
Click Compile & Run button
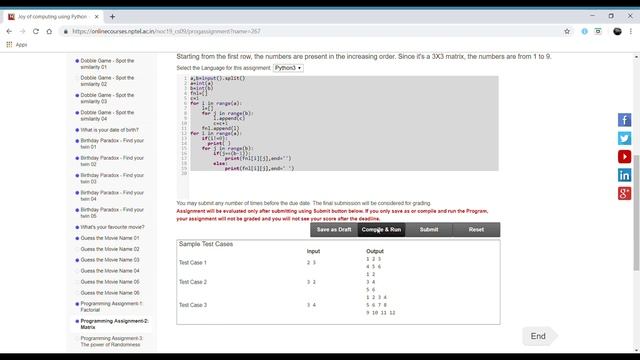click(x=381, y=230)
